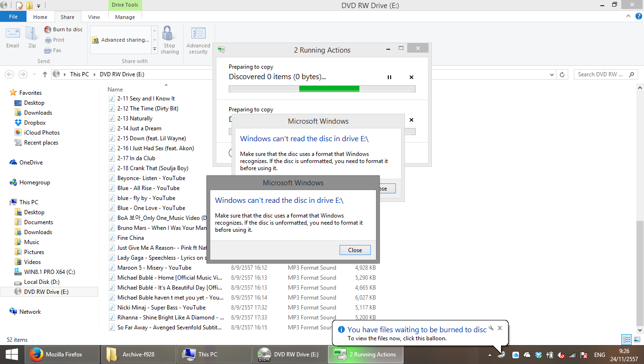Go up one folder level with Up arrow
This screenshot has height=364, width=644.
pyautogui.click(x=45, y=74)
